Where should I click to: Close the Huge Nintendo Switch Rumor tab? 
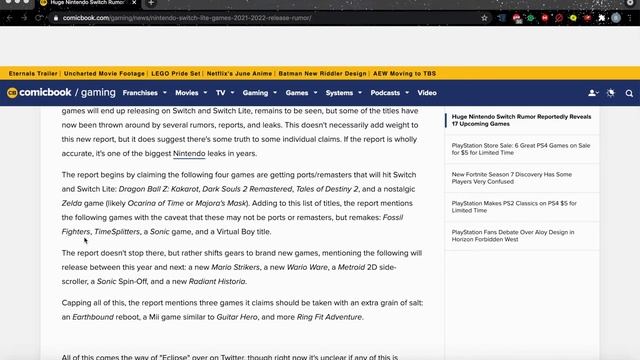point(134,2)
